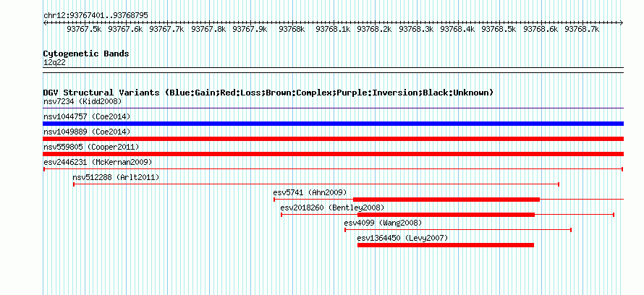Click the Cytogenetic Bands track title
644x295 pixels.
[86, 54]
